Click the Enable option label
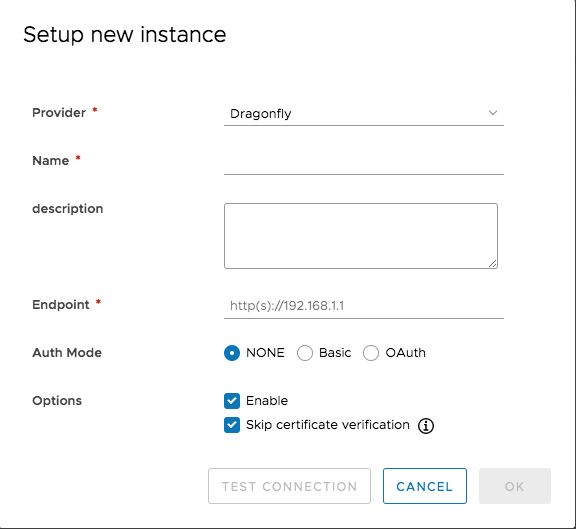Viewport: 576px width, 529px height. [267, 401]
